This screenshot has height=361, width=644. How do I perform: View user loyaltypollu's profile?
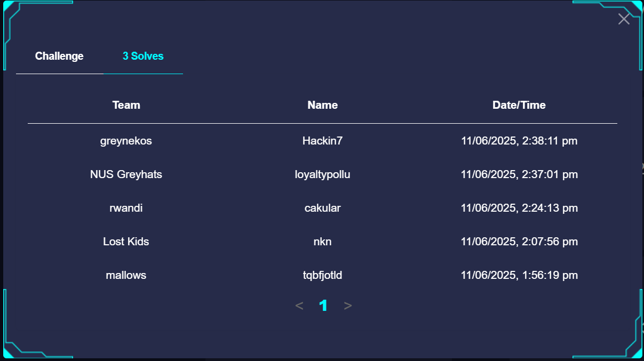pyautogui.click(x=323, y=174)
